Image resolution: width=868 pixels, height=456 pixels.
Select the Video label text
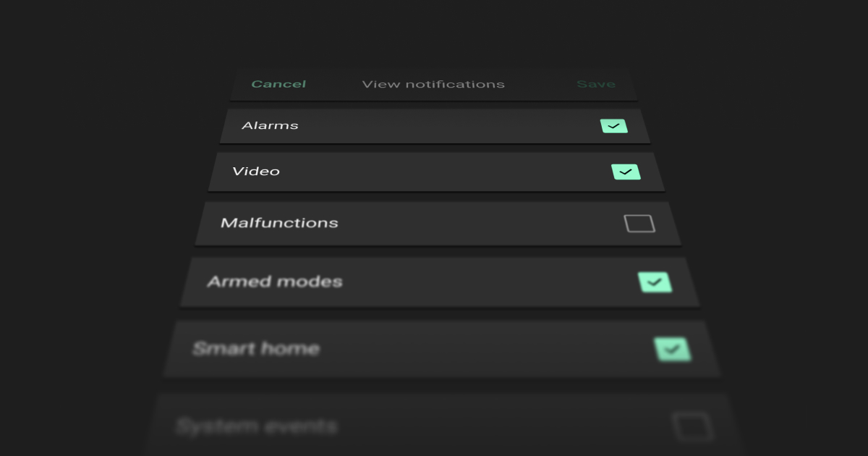pos(256,172)
